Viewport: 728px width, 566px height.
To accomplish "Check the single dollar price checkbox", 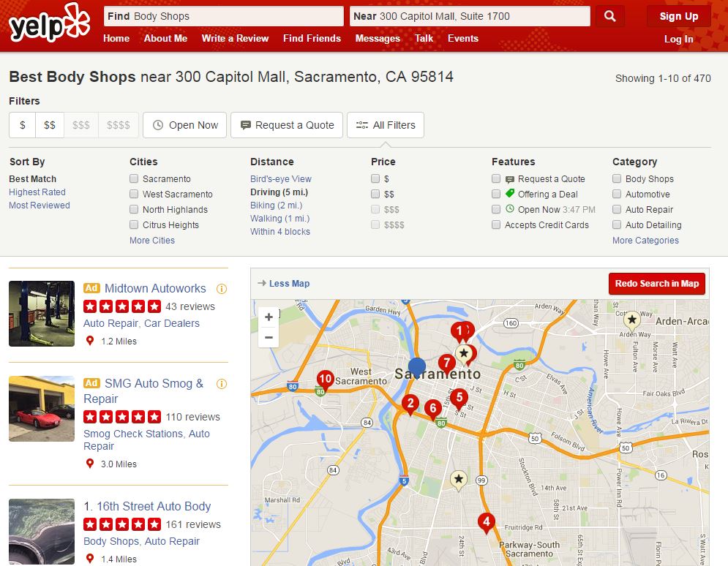I will (x=375, y=178).
